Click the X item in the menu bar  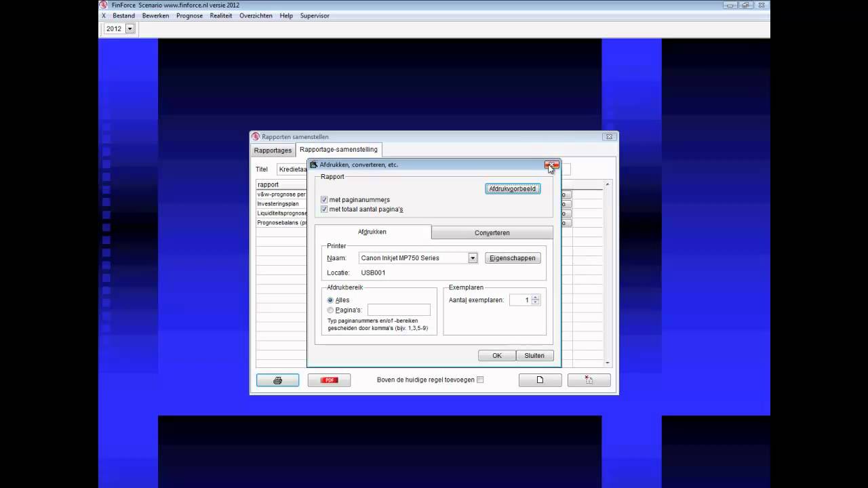pyautogui.click(x=104, y=16)
